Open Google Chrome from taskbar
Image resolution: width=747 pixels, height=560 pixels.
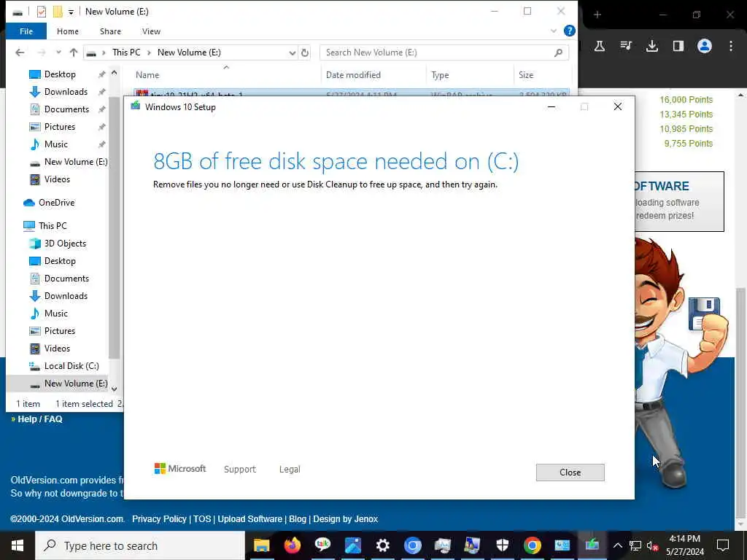[532, 545]
